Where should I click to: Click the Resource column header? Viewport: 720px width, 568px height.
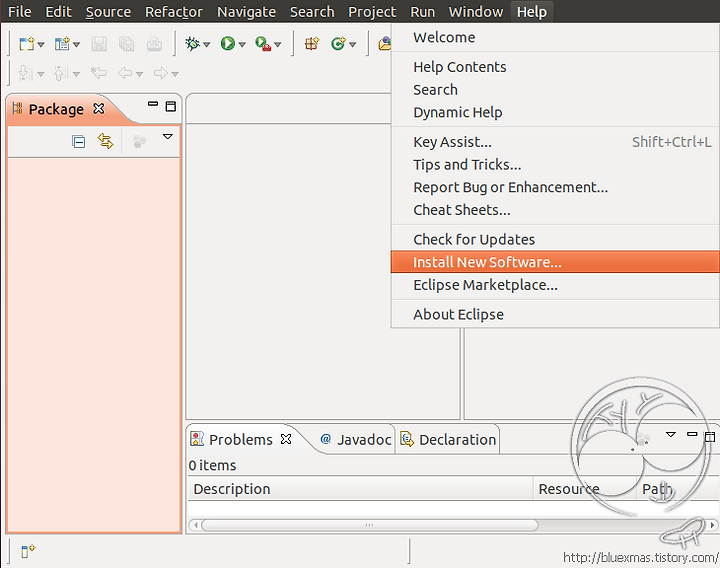585,489
